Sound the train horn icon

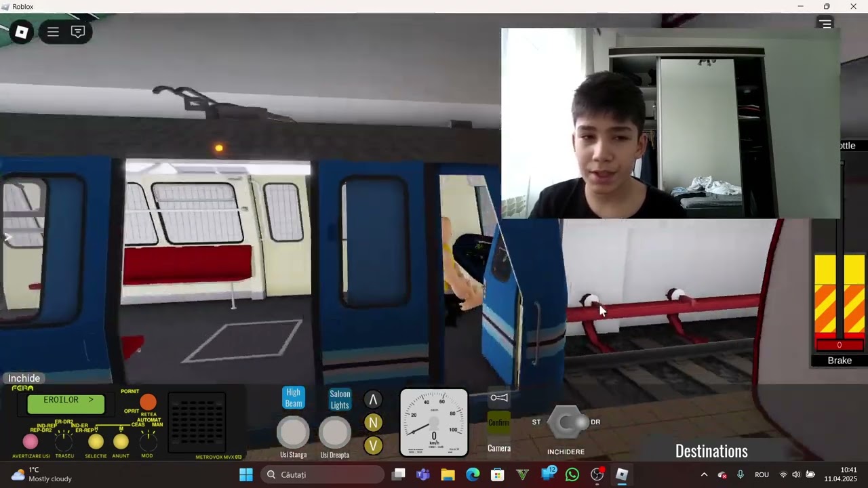[x=499, y=398]
